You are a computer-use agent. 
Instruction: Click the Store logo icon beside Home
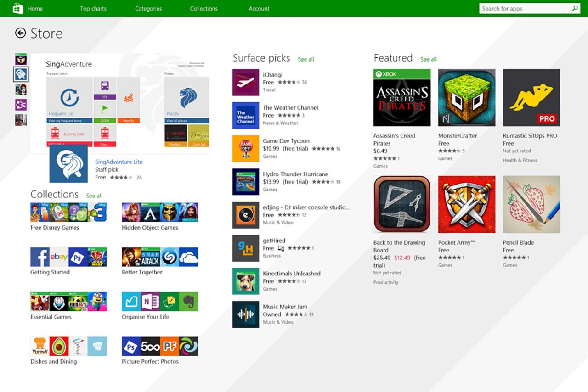point(18,8)
